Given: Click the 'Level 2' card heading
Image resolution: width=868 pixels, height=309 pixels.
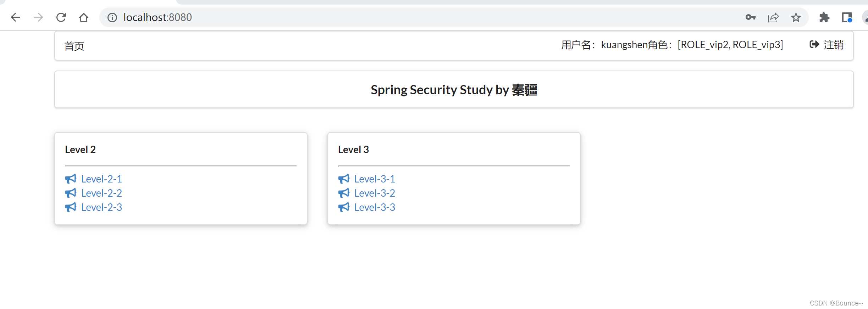Looking at the screenshot, I should [80, 150].
